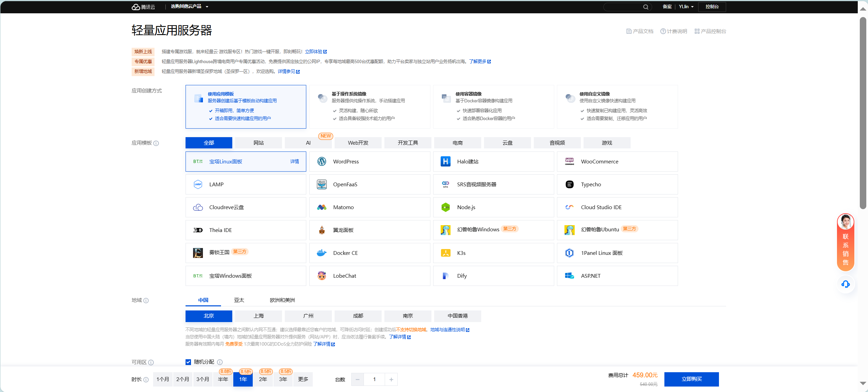Screen dimensions: 868x392
Task: Decrease server quantity with minus button
Action: click(357, 379)
